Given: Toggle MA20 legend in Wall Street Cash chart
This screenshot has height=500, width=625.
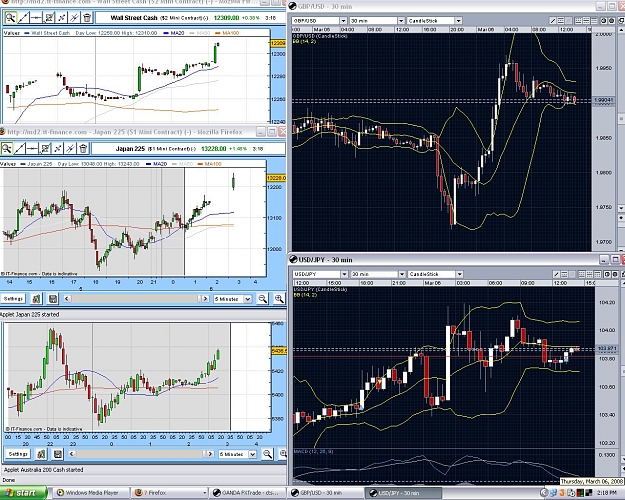Looking at the screenshot, I should click(174, 33).
